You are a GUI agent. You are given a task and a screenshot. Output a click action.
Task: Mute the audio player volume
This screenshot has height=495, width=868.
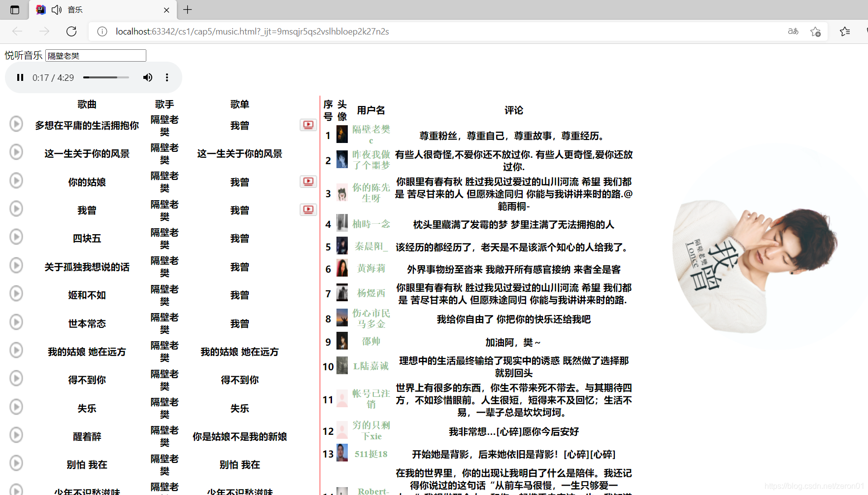pos(147,77)
